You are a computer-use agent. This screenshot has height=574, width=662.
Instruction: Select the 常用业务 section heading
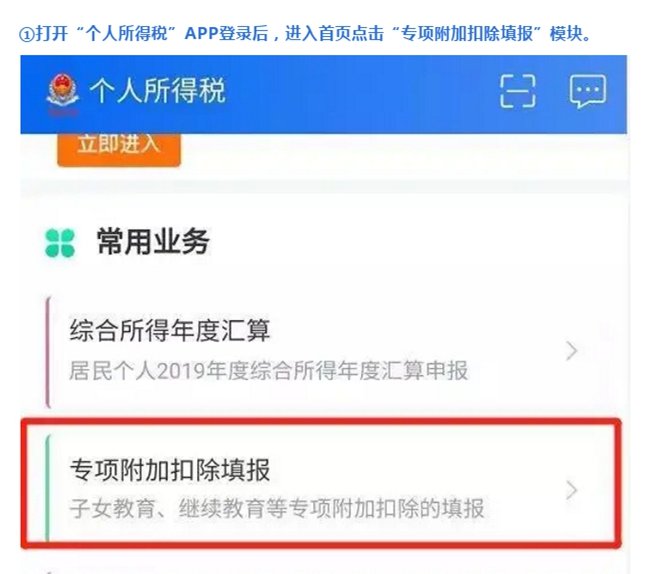click(x=153, y=242)
